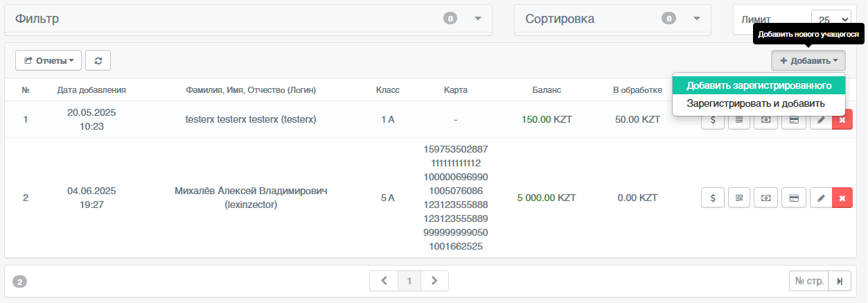Delete Михалёв Алексей with the red X
The height and width of the screenshot is (303, 868).
point(842,198)
